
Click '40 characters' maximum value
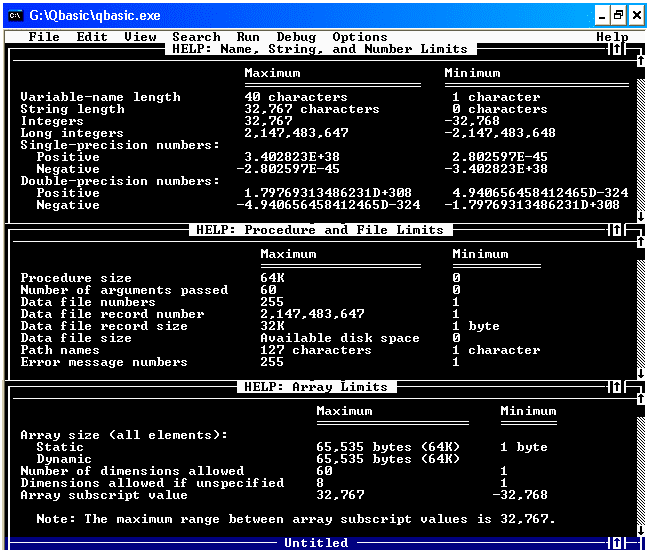[x=296, y=97]
